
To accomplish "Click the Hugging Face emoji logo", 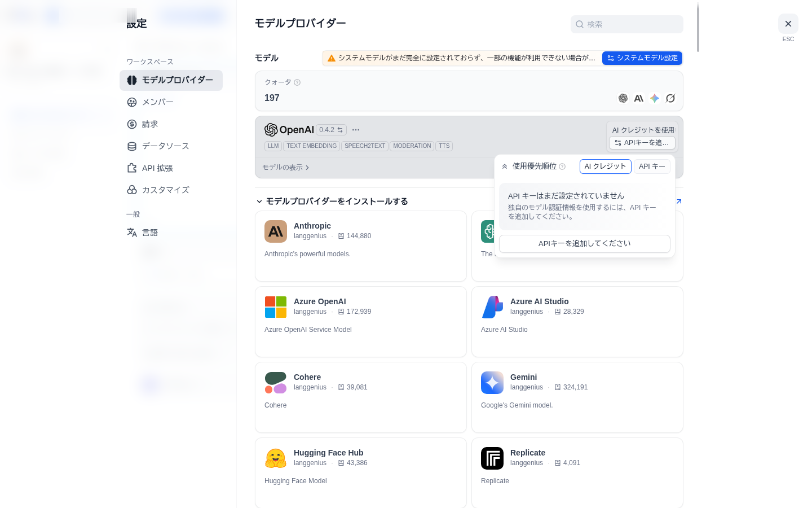I will click(276, 458).
